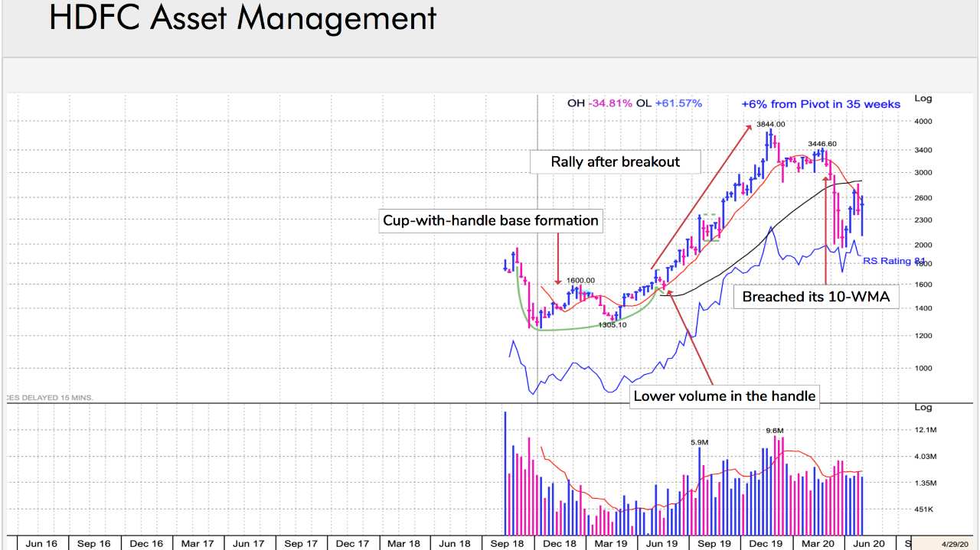Click the 1600.00 price label
This screenshot has height=550, width=980.
(580, 281)
